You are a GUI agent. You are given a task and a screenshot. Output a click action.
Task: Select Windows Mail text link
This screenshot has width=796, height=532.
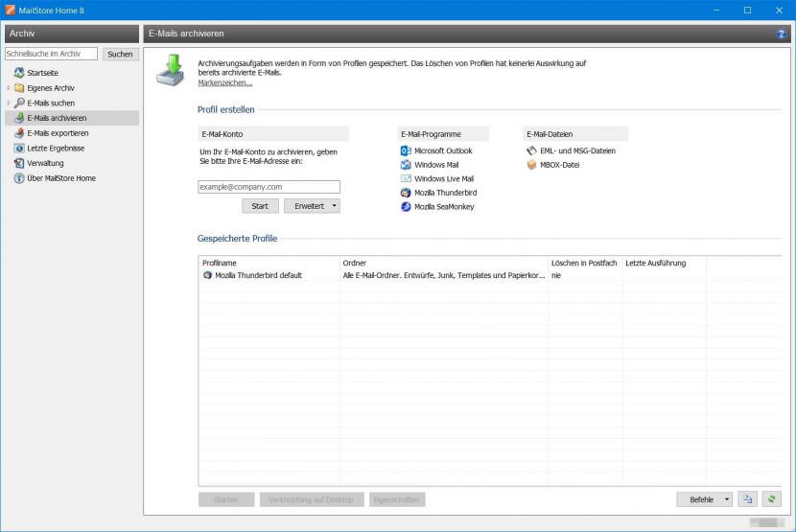[x=436, y=165]
